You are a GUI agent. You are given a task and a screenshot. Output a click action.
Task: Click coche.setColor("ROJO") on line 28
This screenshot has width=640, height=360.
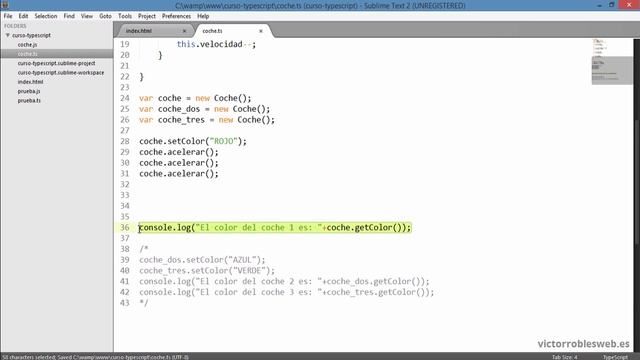pyautogui.click(x=193, y=141)
